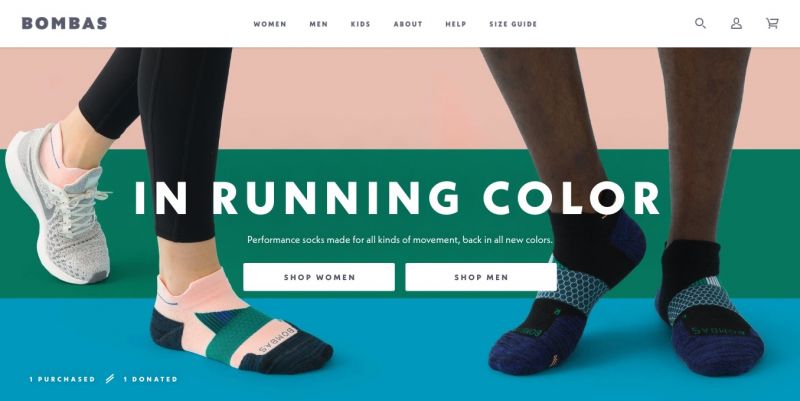This screenshot has height=401, width=800.
Task: Open the Size Guide
Action: click(513, 24)
